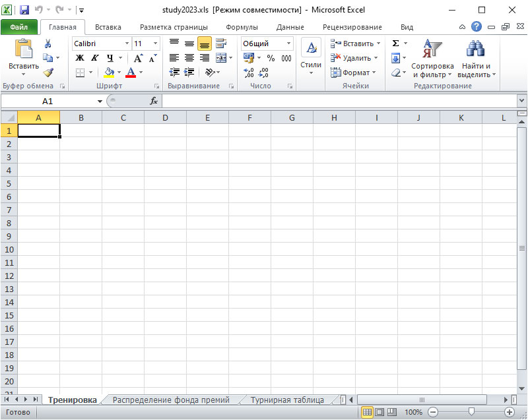Select cell C5 in the worksheet

pyautogui.click(x=123, y=183)
